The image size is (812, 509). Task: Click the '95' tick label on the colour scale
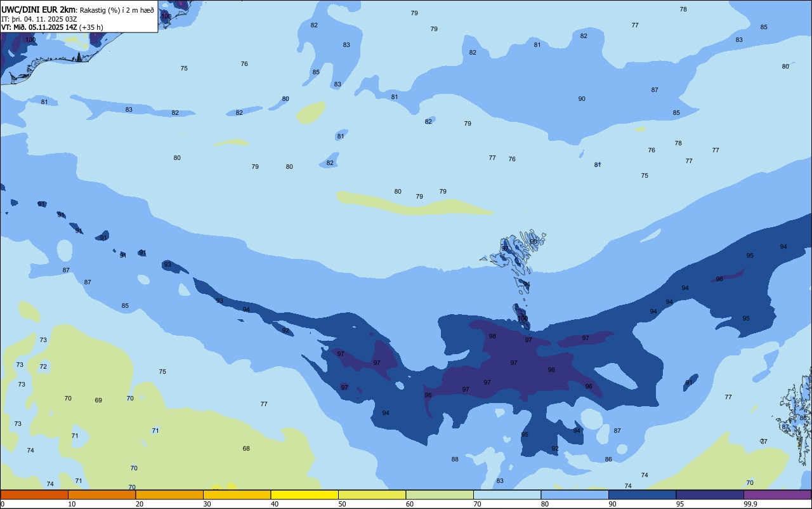680,504
